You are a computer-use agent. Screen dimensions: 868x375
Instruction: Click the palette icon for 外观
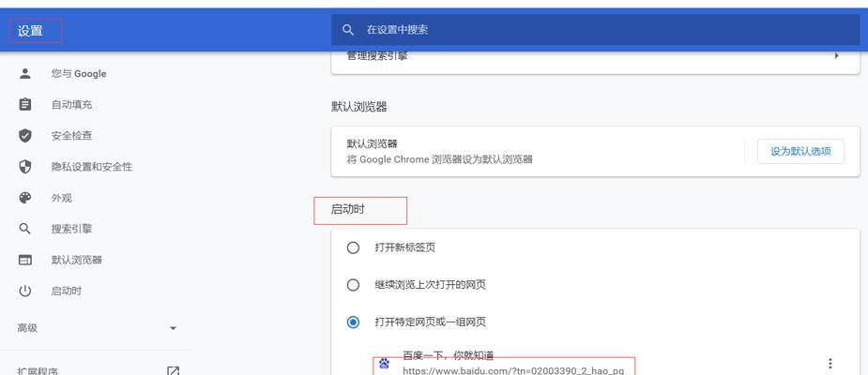click(25, 198)
